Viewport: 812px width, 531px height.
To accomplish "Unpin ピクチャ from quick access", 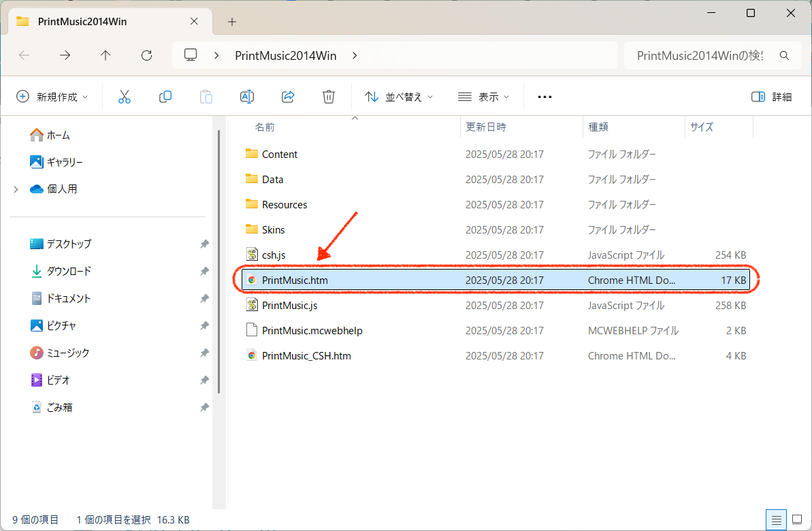I will click(x=205, y=325).
